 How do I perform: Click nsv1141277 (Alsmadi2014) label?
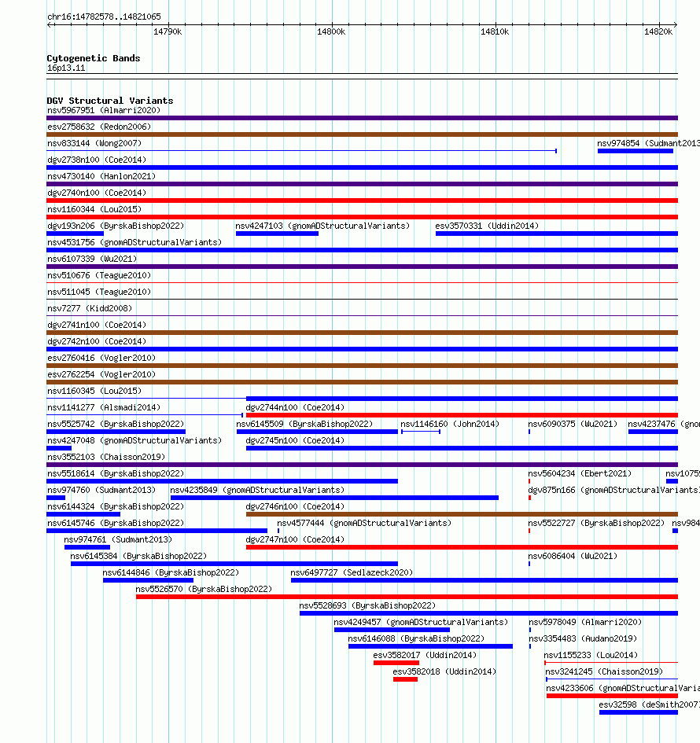[x=104, y=407]
